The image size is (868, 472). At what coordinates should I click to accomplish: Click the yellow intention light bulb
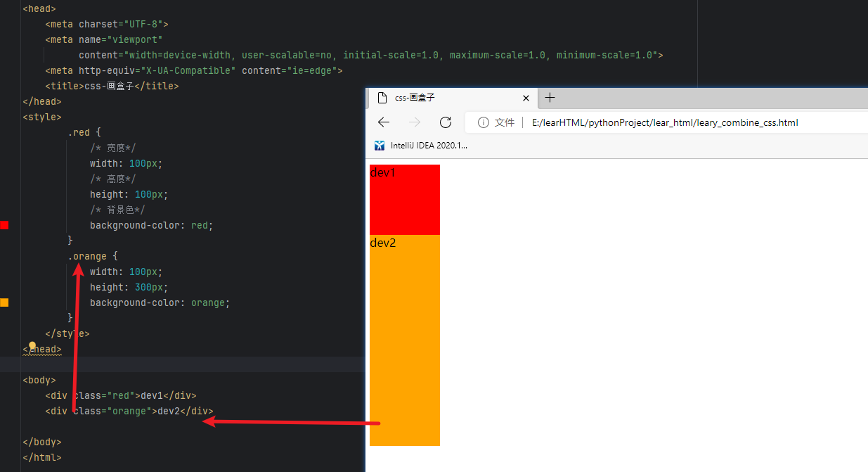(x=32, y=346)
